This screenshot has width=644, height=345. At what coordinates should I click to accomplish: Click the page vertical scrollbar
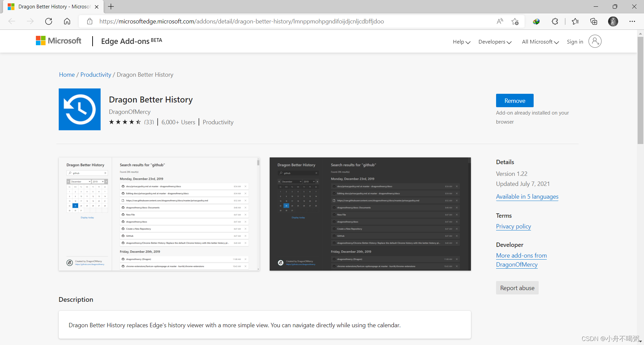click(x=640, y=90)
